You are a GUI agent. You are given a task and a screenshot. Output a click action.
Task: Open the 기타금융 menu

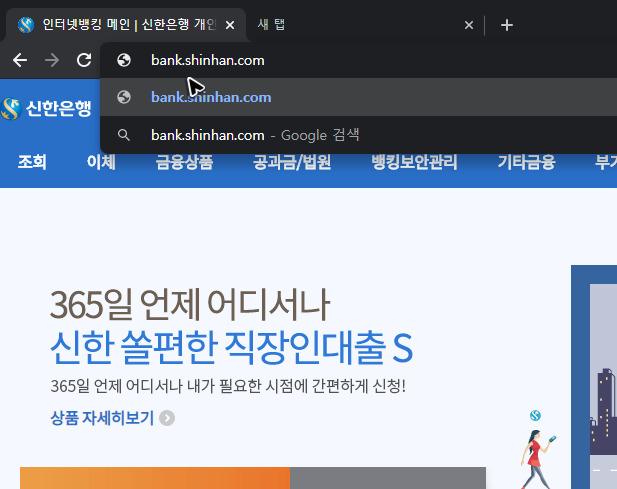point(526,162)
